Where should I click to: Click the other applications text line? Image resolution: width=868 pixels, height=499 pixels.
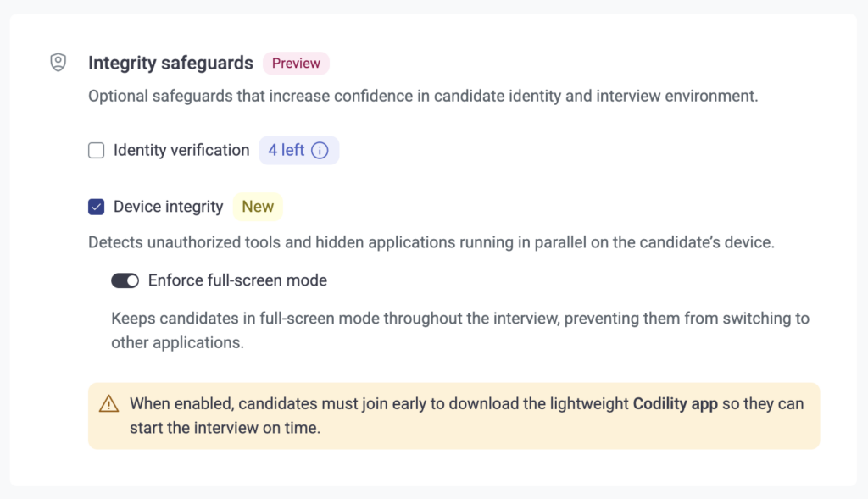click(x=178, y=343)
